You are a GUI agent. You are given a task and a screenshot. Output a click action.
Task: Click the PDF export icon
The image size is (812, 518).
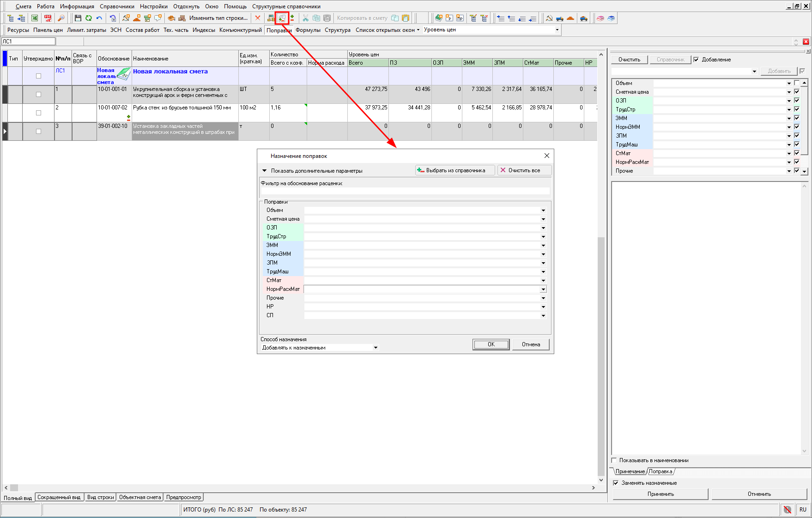[x=48, y=18]
